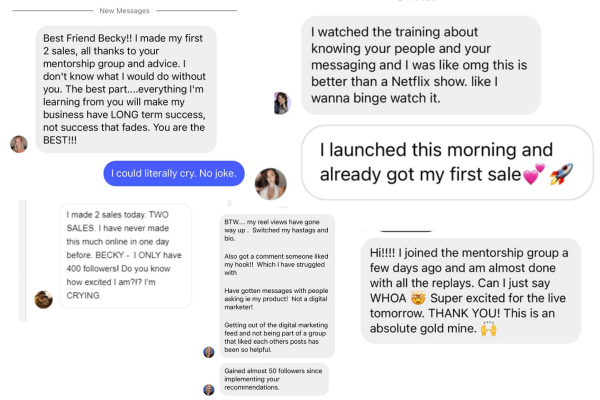The height and width of the screenshot is (400, 600).
Task: Click the "New Messages" divider label
Action: tap(124, 11)
